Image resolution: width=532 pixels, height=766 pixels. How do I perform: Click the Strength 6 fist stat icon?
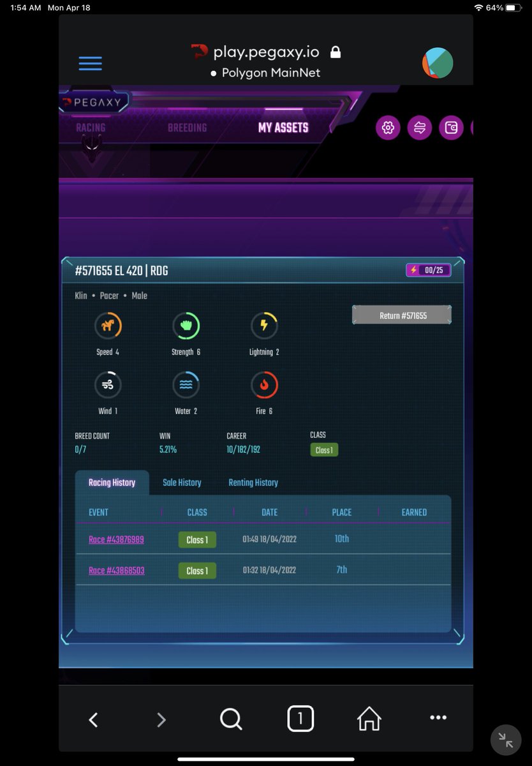pos(186,326)
